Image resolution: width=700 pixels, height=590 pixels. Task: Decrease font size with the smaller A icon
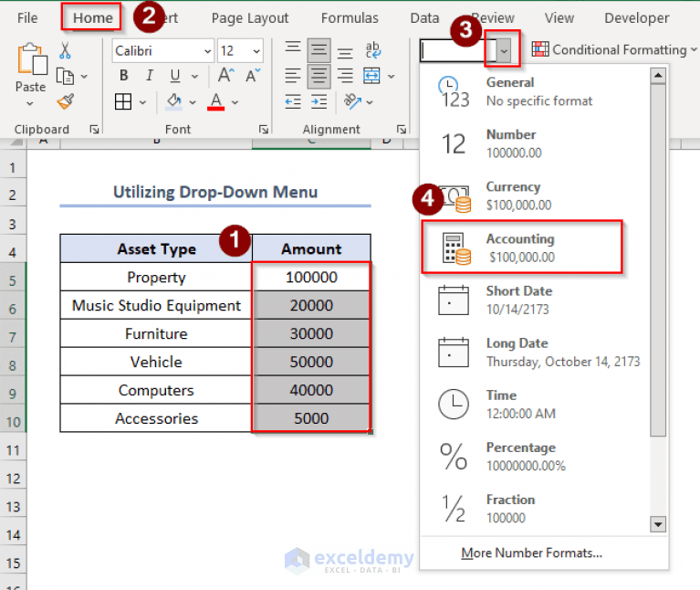(x=253, y=76)
